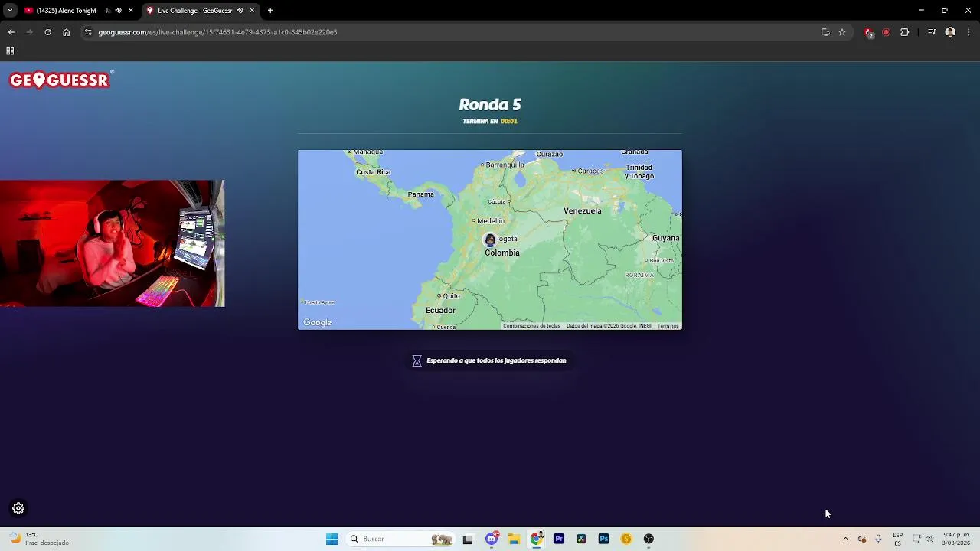The image size is (980, 551).
Task: Open the extensions puzzle menu
Action: click(904, 32)
